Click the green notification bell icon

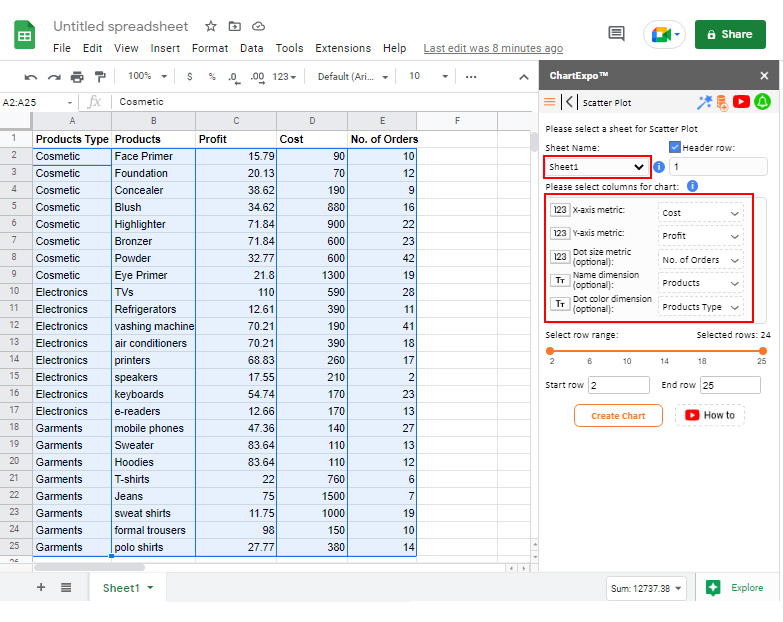tap(763, 102)
